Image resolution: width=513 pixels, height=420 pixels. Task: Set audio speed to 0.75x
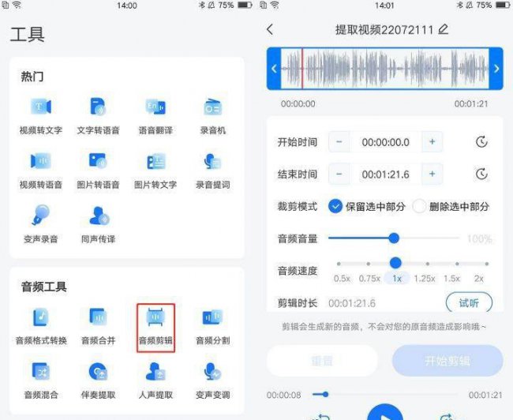click(x=369, y=279)
